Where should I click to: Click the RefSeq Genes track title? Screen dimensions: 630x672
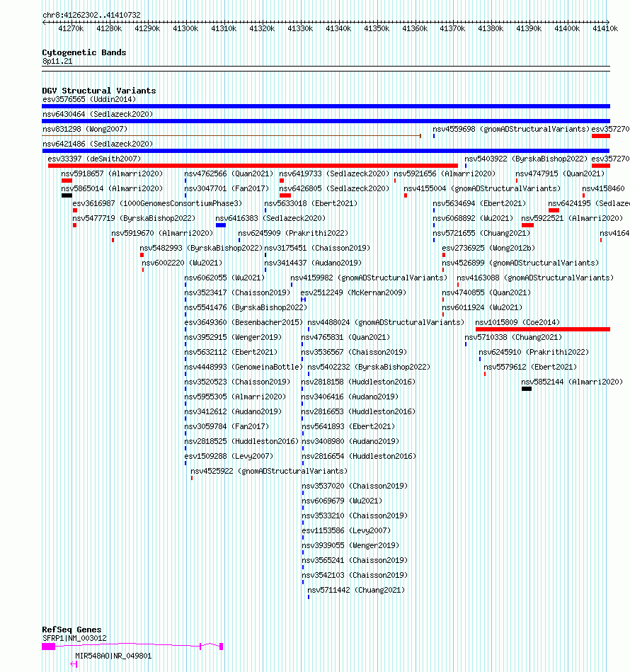point(71,630)
